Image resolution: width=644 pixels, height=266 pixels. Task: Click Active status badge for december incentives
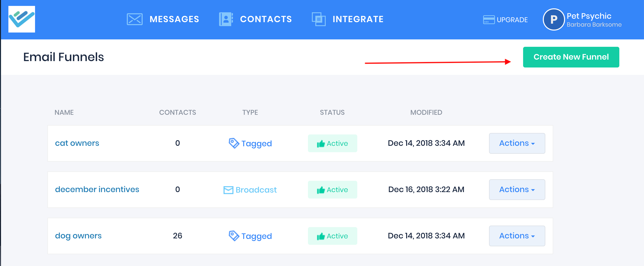click(332, 190)
